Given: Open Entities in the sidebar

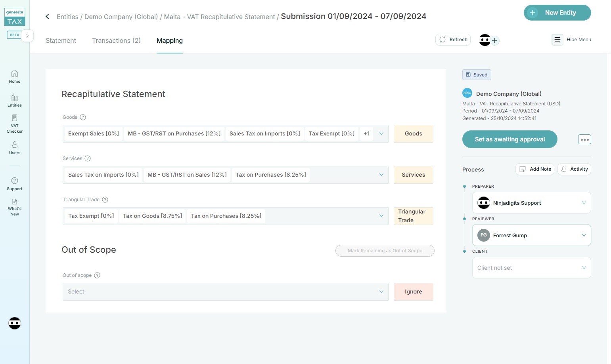Looking at the screenshot, I should coord(15,100).
